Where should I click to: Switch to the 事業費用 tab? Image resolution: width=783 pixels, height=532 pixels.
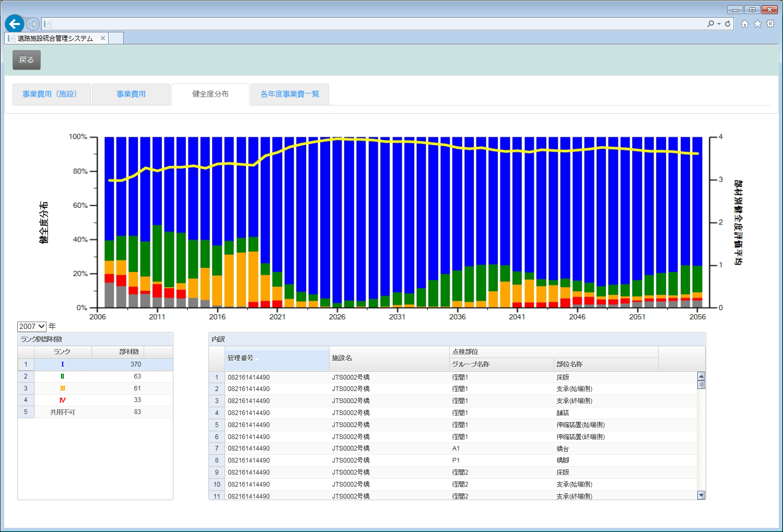131,94
